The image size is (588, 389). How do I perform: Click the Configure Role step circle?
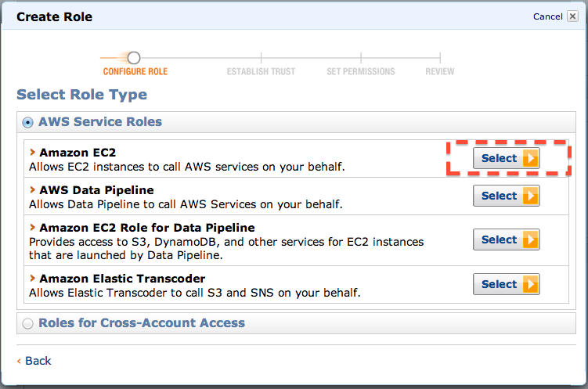coord(134,58)
